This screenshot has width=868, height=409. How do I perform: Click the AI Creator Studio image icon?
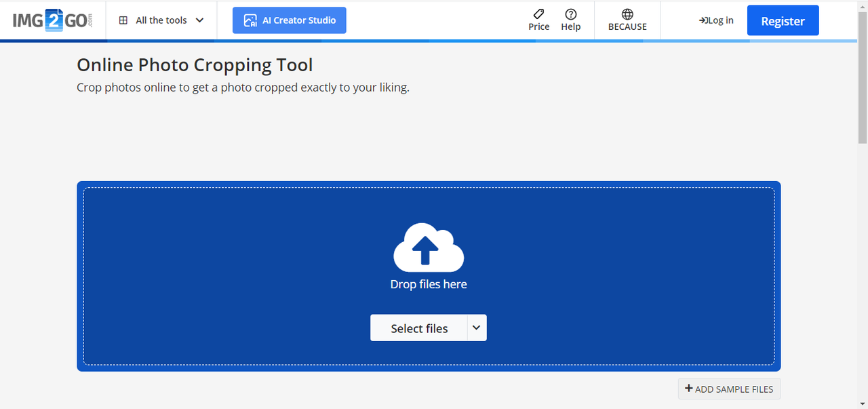coord(250,20)
